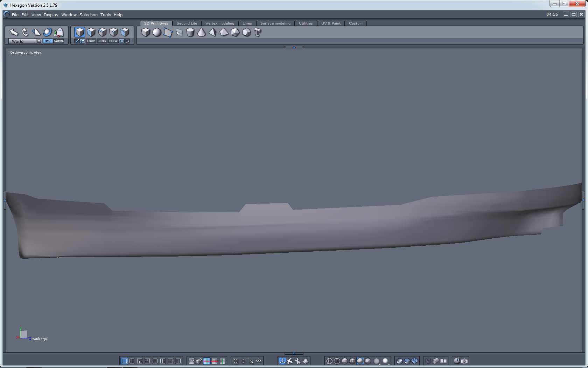This screenshot has height=368, width=588.
Task: Activate the rotate manipulator tool
Action: point(25,32)
